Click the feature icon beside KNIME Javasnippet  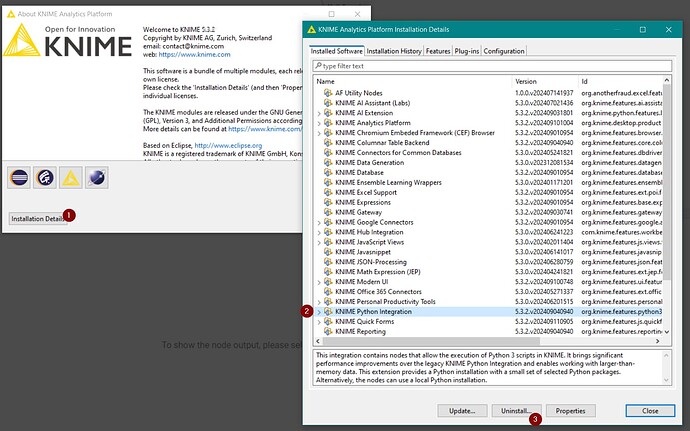[x=328, y=252]
